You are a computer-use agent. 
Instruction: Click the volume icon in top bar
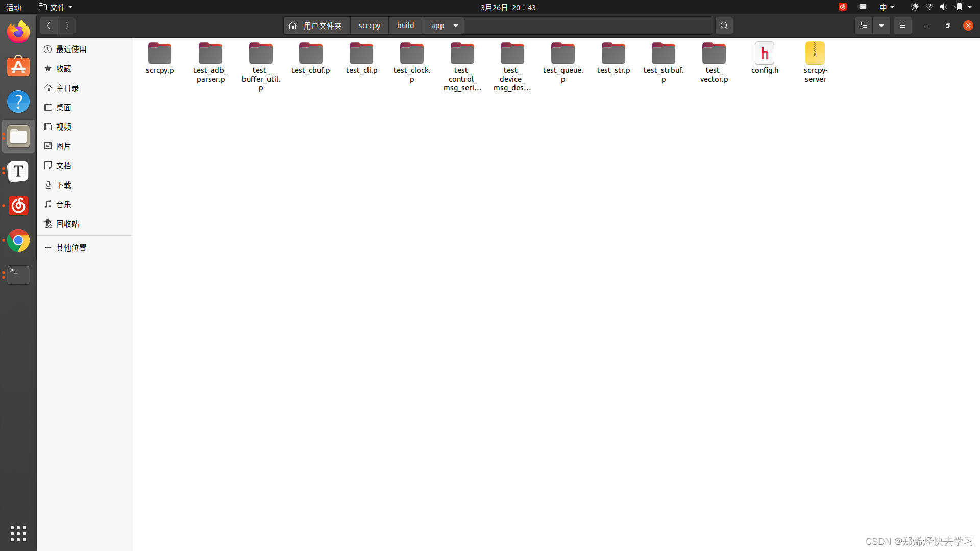click(943, 7)
